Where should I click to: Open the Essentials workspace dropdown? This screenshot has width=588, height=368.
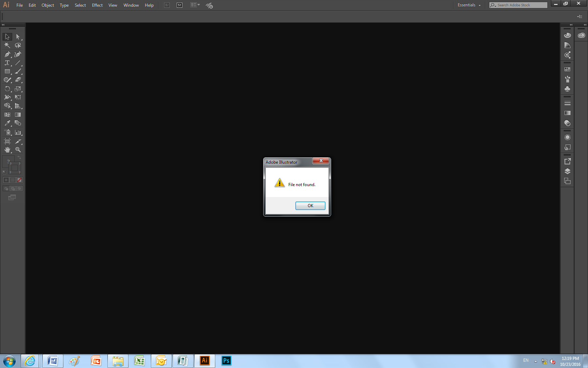(469, 5)
